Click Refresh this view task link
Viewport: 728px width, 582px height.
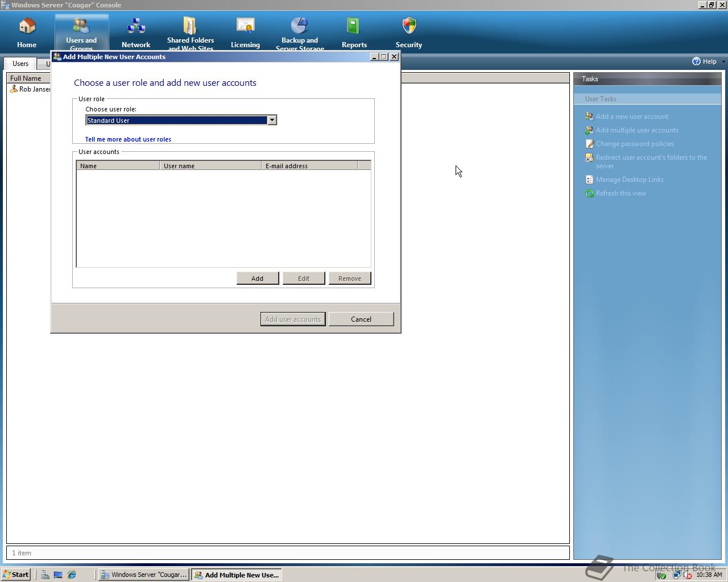[621, 193]
